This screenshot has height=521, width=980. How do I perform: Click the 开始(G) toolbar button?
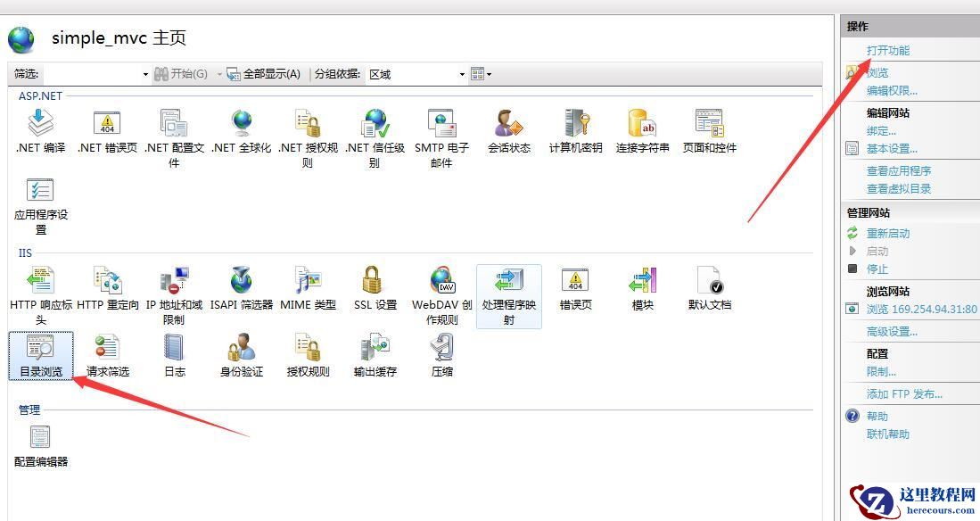pyautogui.click(x=181, y=74)
